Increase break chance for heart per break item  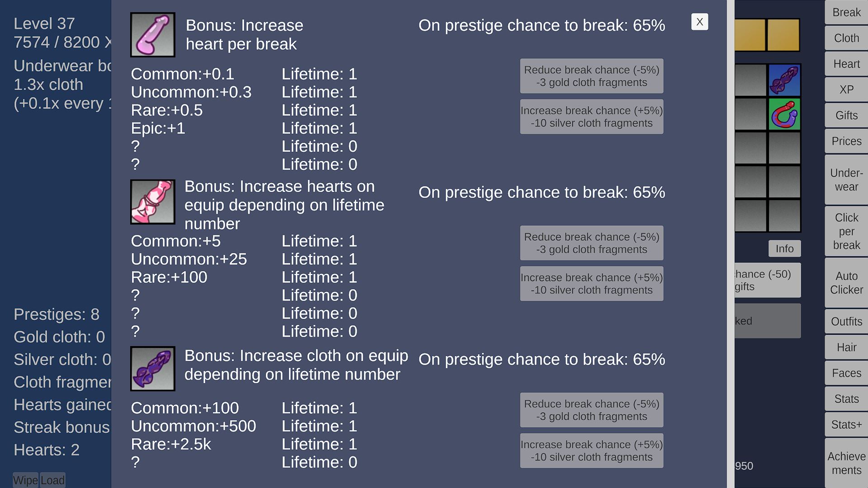point(591,117)
